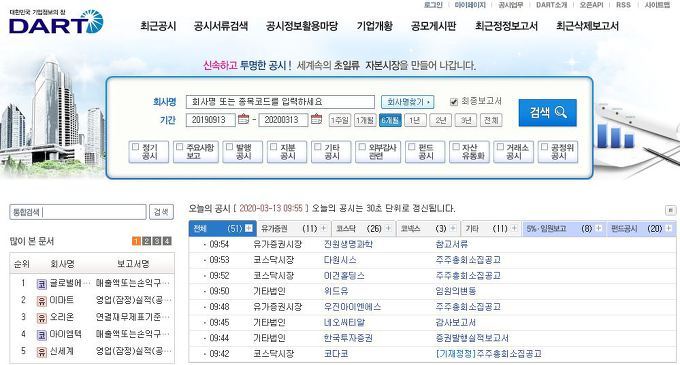680x365 pixels.
Task: Open 다원시스 주주총회소집공고 report link
Action: [468, 260]
